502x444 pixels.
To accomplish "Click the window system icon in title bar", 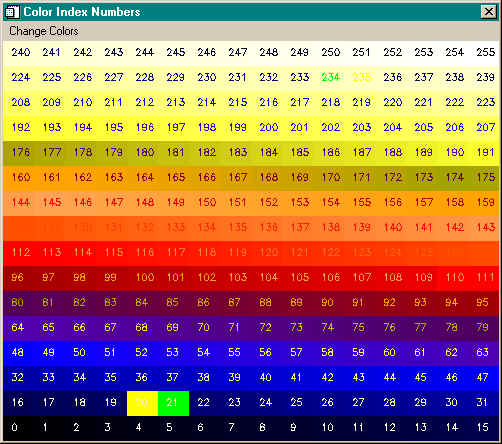I will coord(12,12).
